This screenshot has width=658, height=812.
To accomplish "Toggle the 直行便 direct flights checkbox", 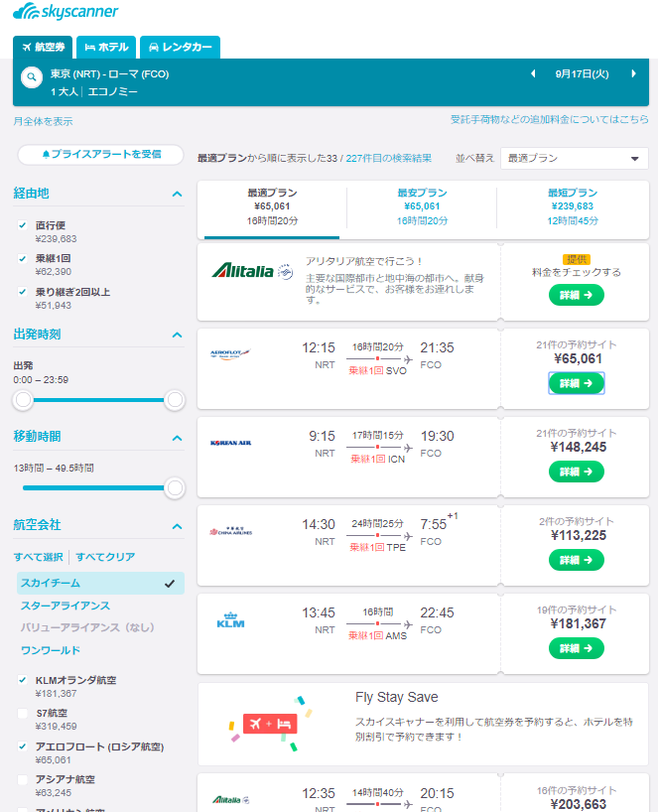I will pyautogui.click(x=22, y=225).
